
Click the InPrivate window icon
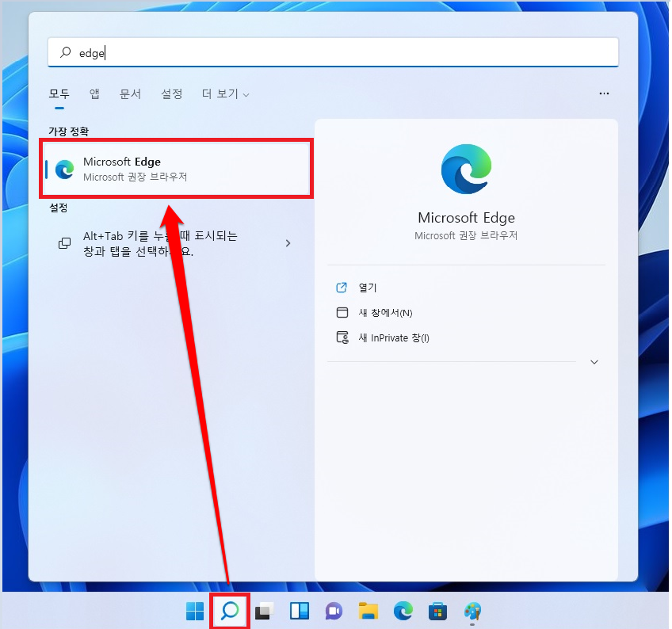tap(342, 337)
